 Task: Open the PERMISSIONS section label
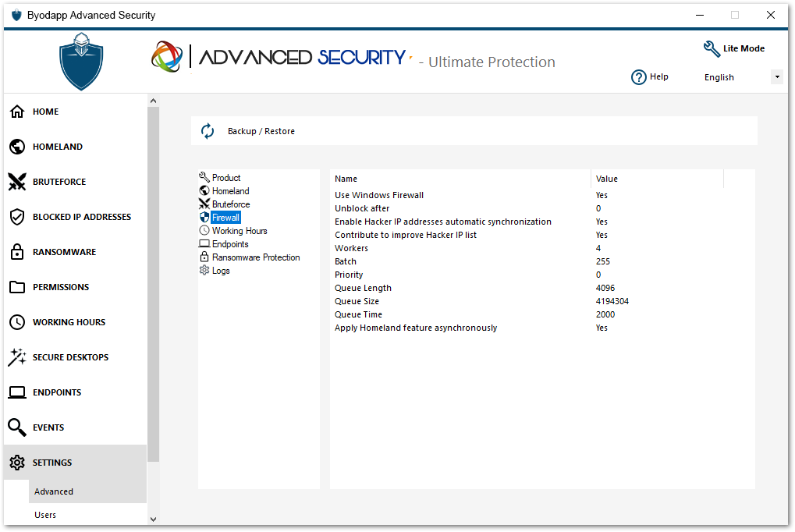click(x=61, y=287)
